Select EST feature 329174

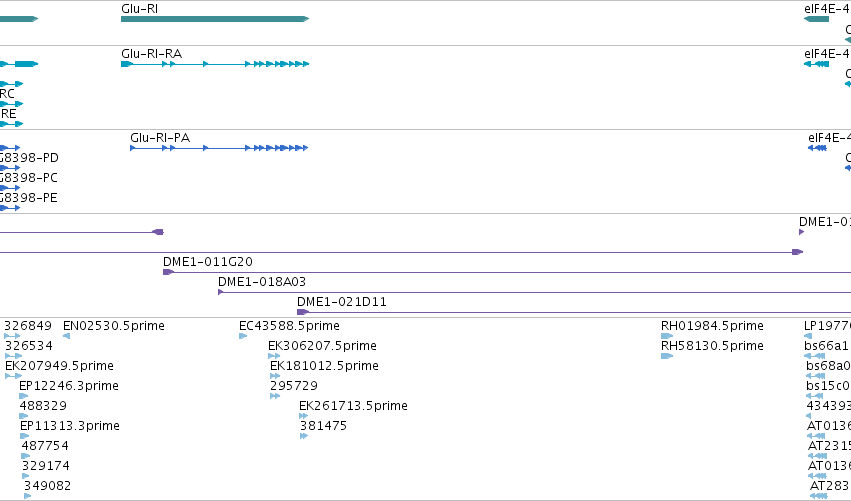26,477
